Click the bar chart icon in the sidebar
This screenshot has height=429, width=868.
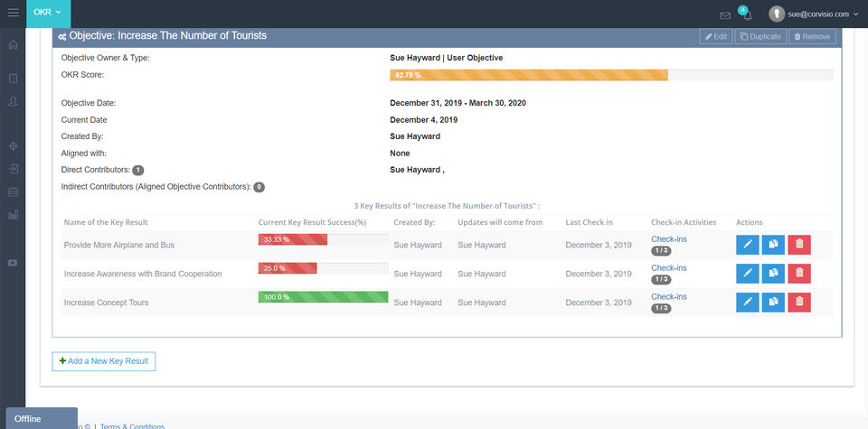[x=13, y=215]
